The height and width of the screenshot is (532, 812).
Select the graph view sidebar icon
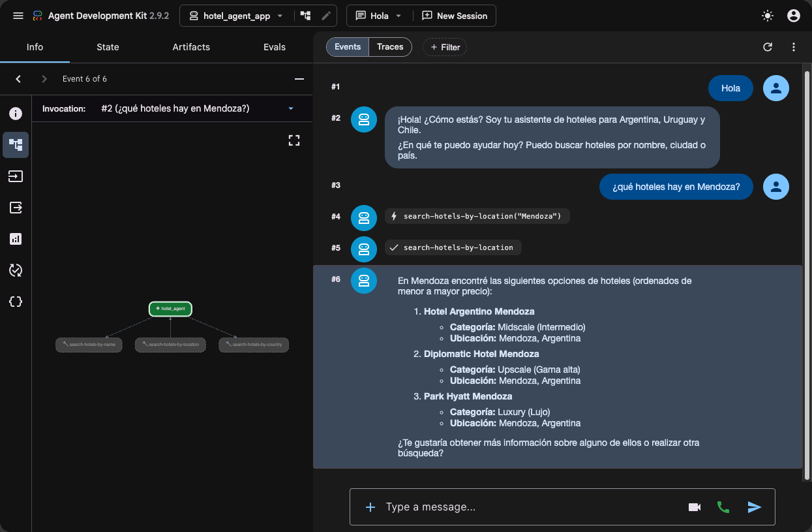[16, 145]
